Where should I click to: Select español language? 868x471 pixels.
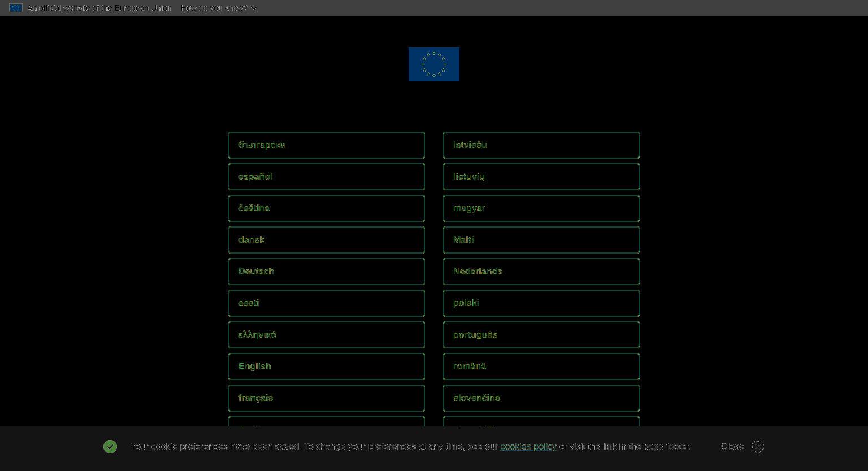327,177
